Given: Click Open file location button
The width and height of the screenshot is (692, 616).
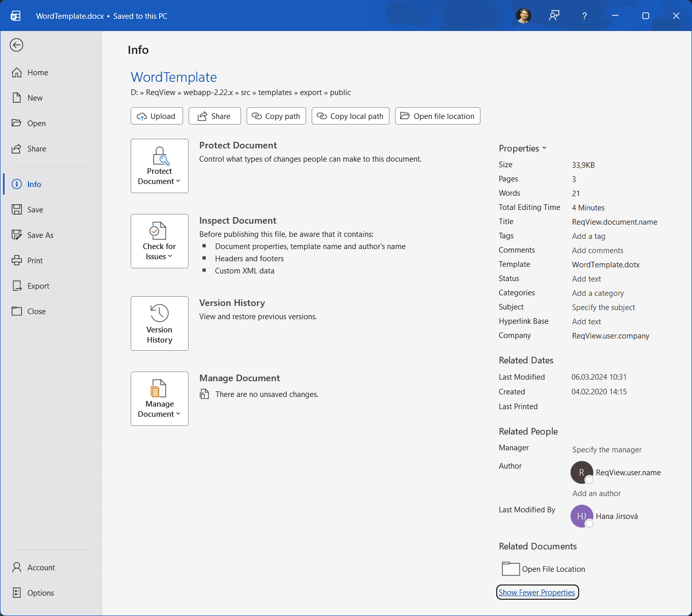Looking at the screenshot, I should pyautogui.click(x=438, y=116).
